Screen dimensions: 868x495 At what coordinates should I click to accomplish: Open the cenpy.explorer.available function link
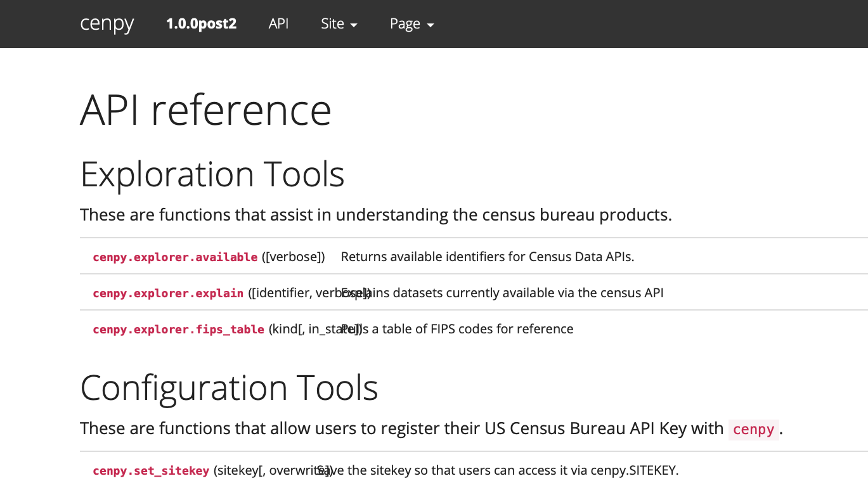175,257
